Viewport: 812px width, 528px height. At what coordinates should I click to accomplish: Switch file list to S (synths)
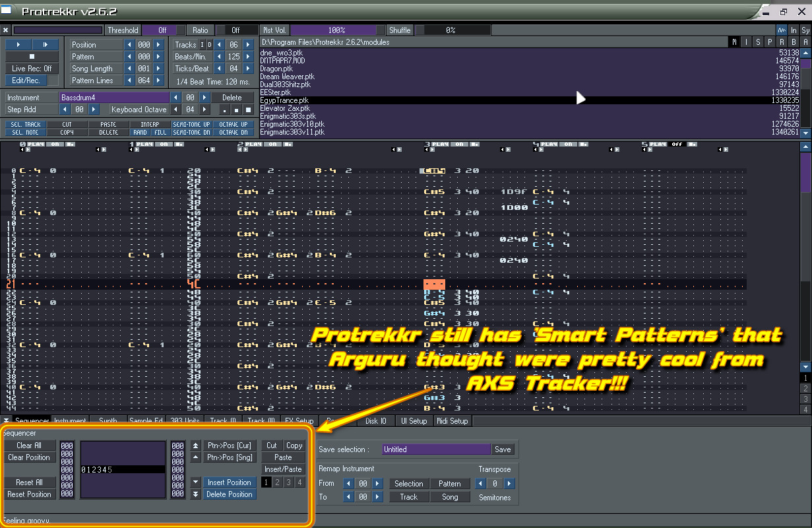(759, 42)
